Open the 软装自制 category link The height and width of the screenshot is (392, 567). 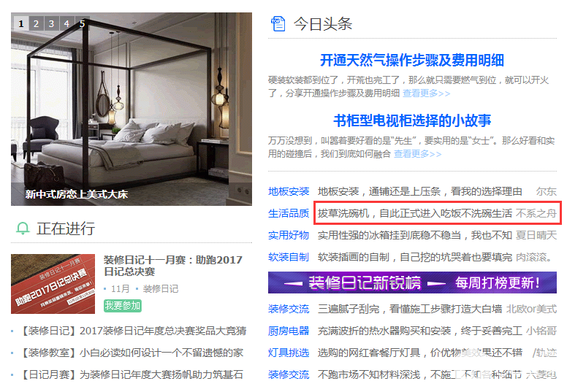(289, 257)
